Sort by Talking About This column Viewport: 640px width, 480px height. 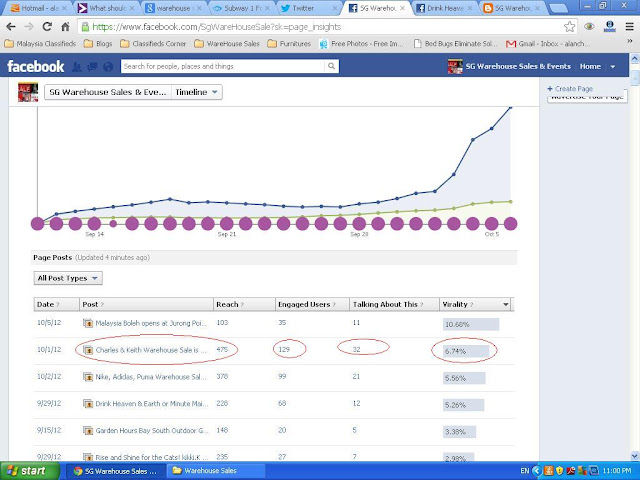pos(394,304)
